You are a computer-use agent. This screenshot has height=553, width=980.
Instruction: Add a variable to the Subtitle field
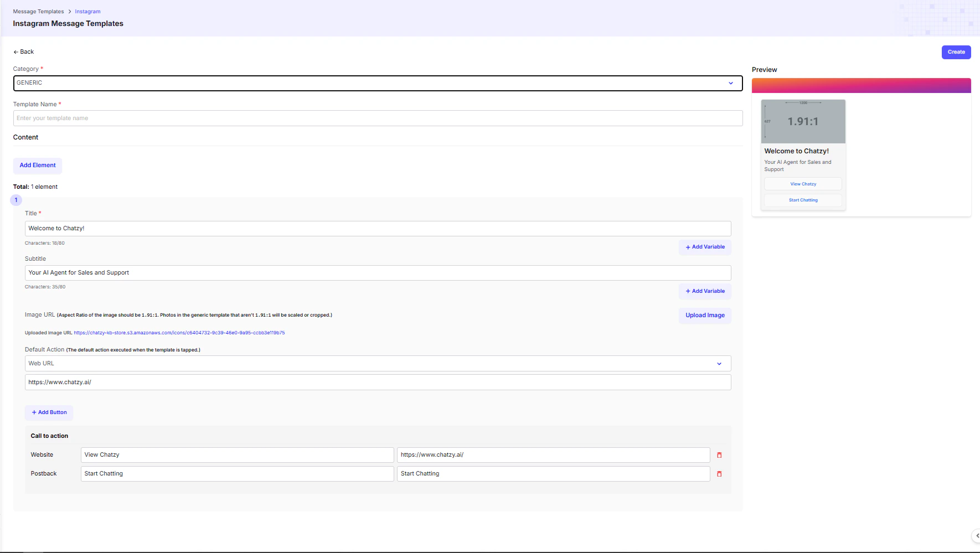tap(705, 291)
